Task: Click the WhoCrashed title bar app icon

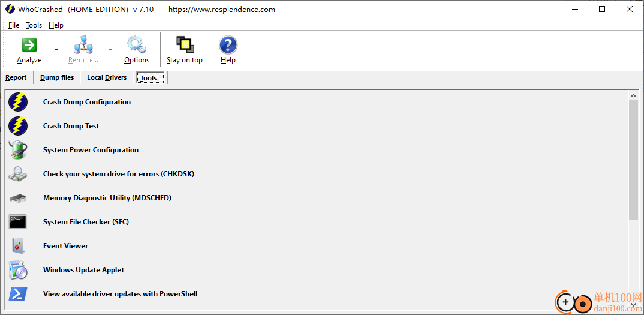Action: [x=10, y=9]
